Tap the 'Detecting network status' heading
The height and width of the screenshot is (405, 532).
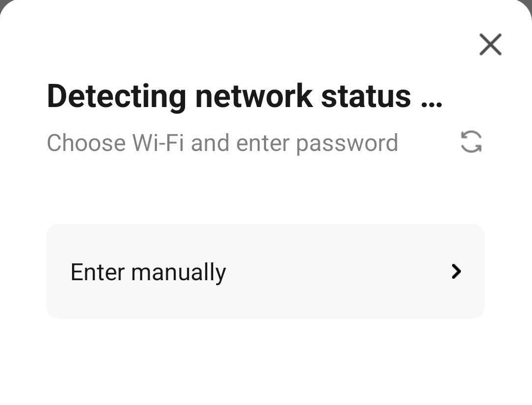[244, 96]
